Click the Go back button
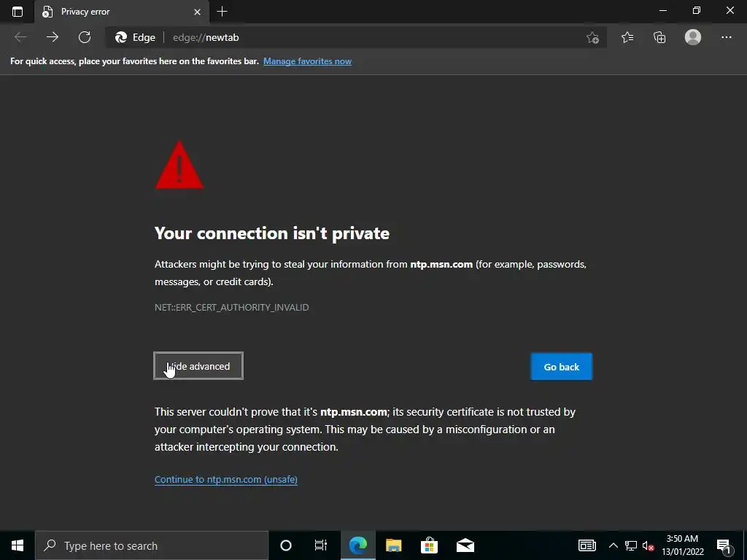The image size is (747, 560). [561, 367]
